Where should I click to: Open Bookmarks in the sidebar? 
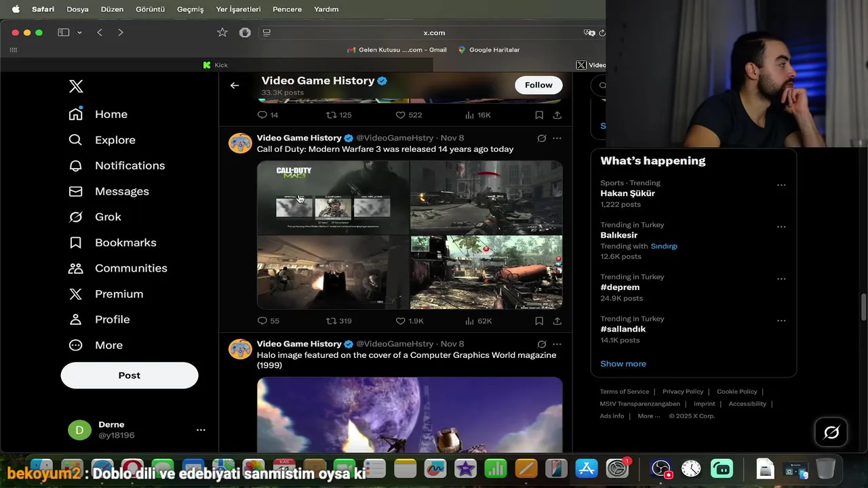coord(113,243)
